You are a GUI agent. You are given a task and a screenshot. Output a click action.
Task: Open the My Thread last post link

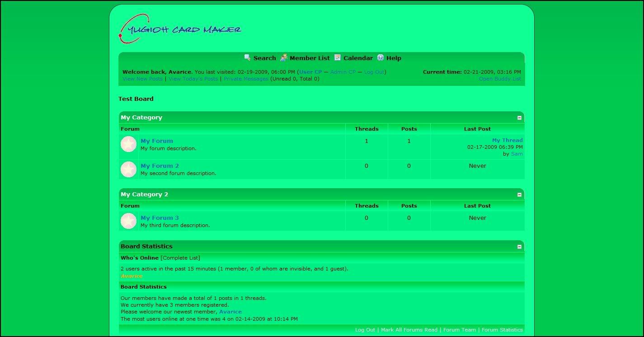click(507, 140)
